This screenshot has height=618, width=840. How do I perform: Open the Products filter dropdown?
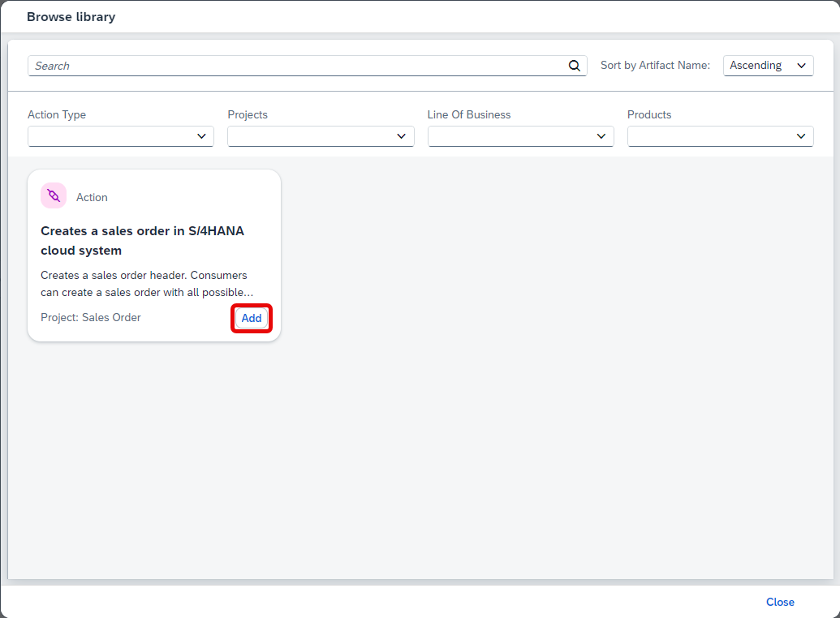(720, 136)
